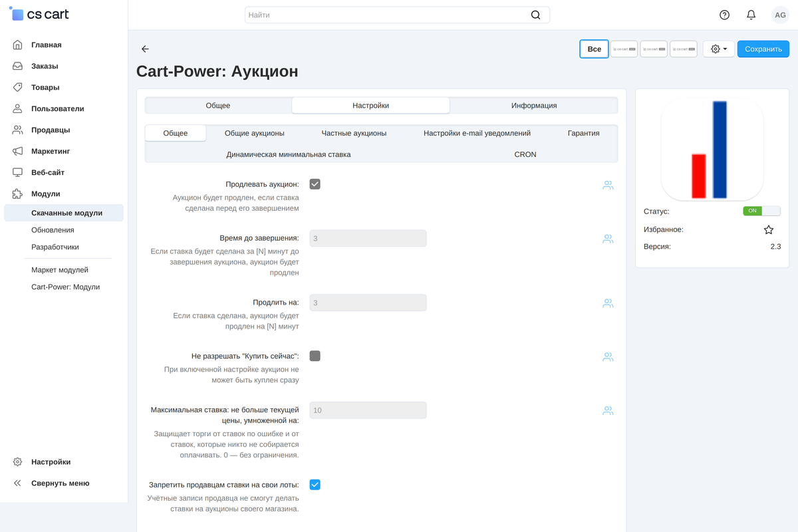Switch to the Частные аукционы sub-tab
798x532 pixels.
pyautogui.click(x=354, y=133)
